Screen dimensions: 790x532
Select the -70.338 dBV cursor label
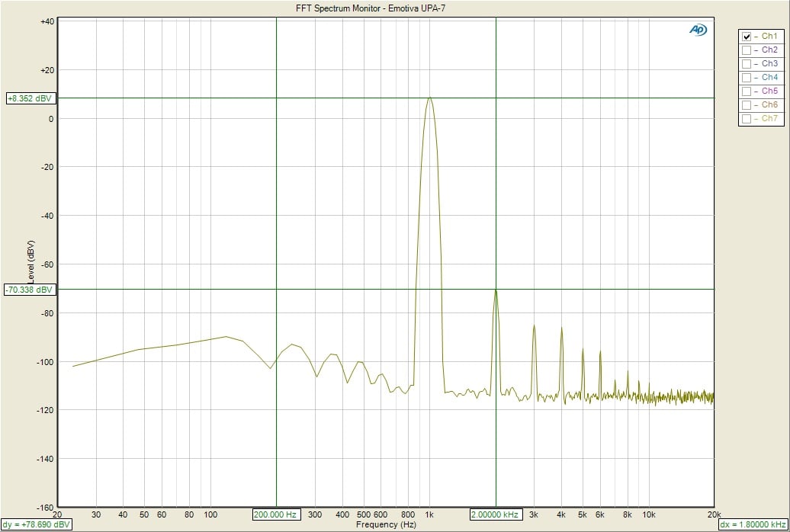click(29, 290)
